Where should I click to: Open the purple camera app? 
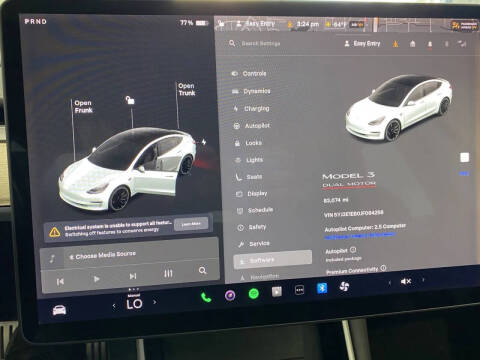(x=230, y=295)
